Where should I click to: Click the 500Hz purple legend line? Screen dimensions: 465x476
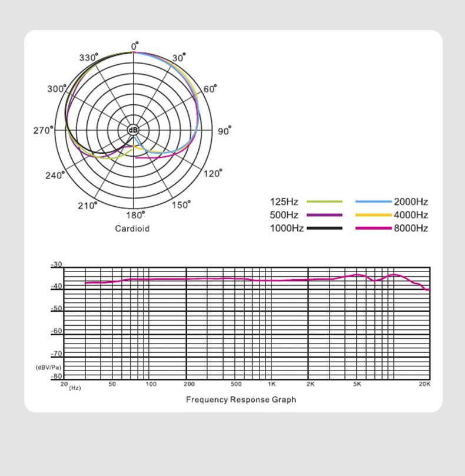pos(324,215)
